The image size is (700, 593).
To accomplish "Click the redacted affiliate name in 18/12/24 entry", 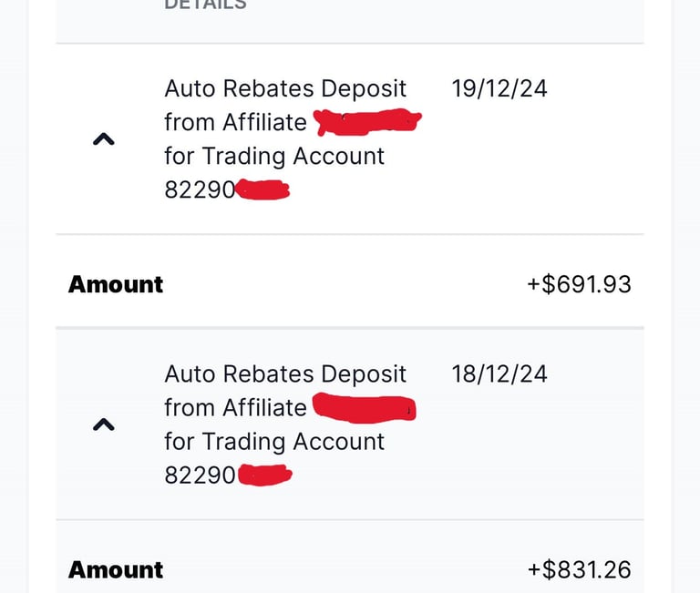I will (x=365, y=407).
